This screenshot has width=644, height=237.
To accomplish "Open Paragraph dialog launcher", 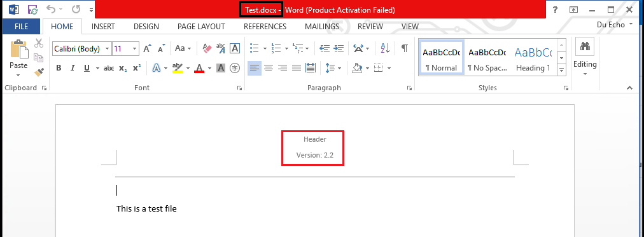I will (409, 88).
